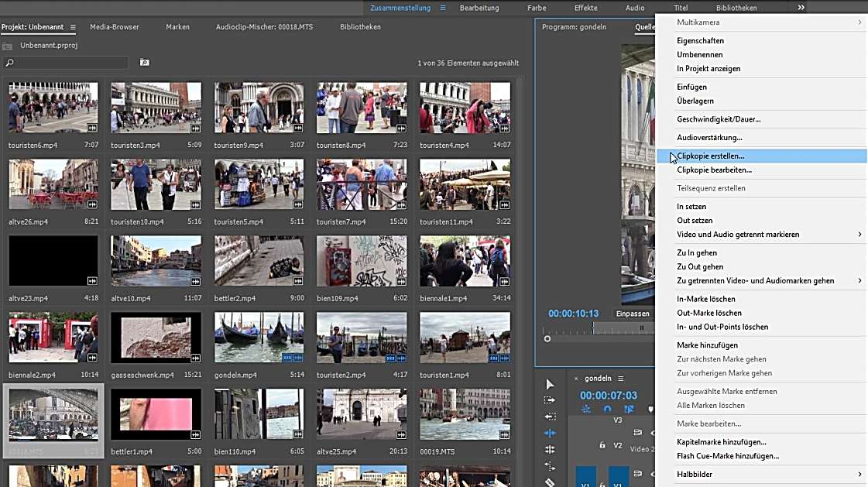Image resolution: width=868 pixels, height=487 pixels.
Task: Select the Track Select Forward tool
Action: (x=549, y=400)
